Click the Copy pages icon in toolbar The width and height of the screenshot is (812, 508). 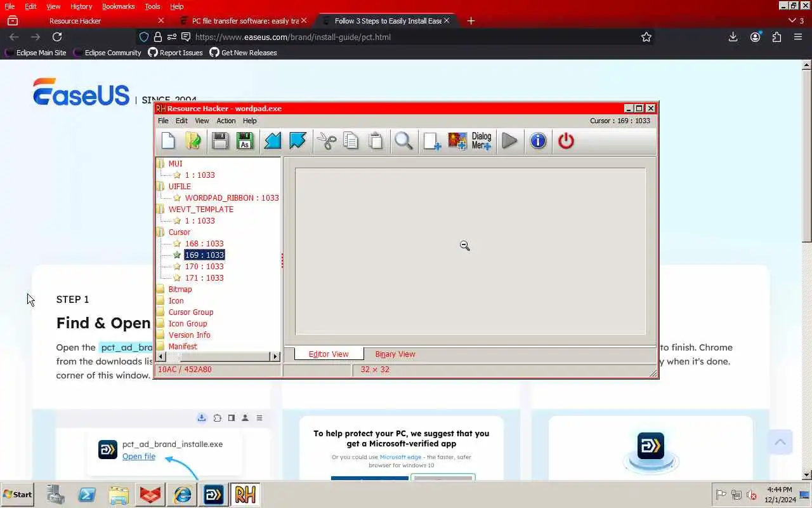(351, 141)
